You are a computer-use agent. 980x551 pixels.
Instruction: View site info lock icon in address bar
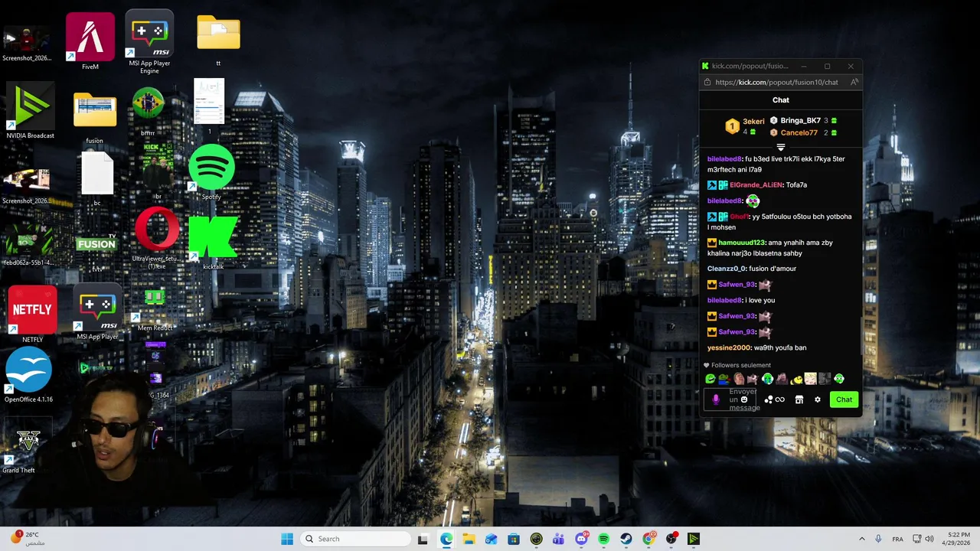click(x=707, y=82)
